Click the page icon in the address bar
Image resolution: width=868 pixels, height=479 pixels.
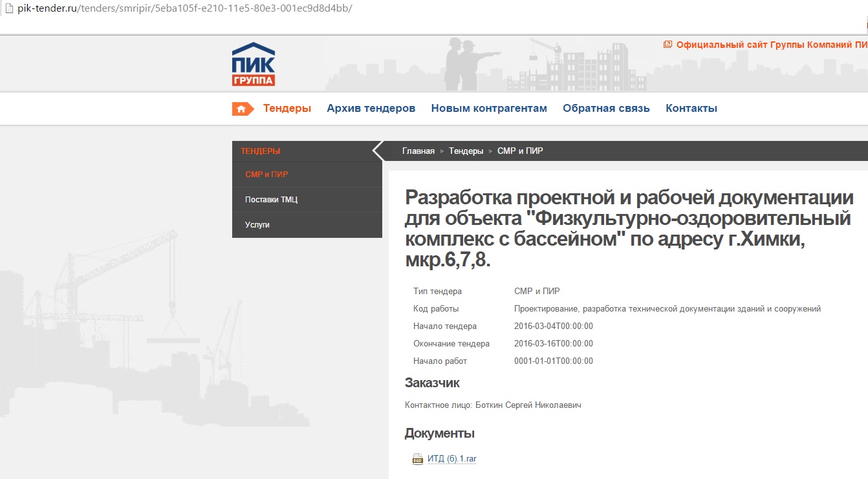point(7,9)
